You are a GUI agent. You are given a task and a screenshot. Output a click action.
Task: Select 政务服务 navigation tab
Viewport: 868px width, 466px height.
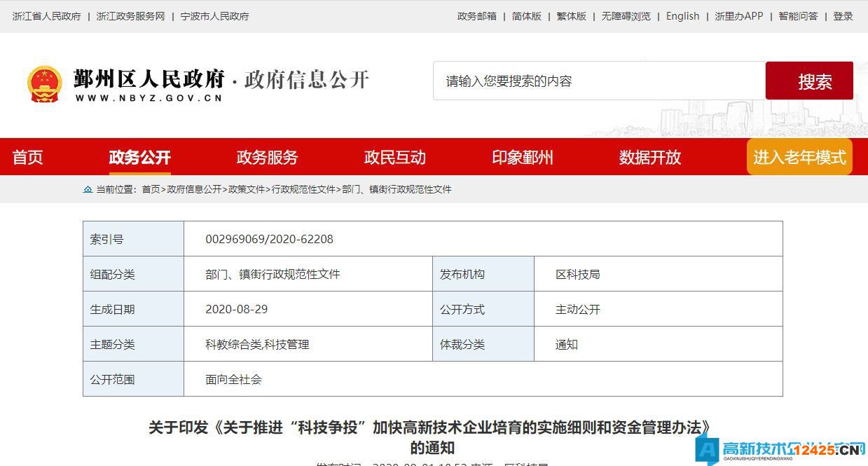point(268,157)
